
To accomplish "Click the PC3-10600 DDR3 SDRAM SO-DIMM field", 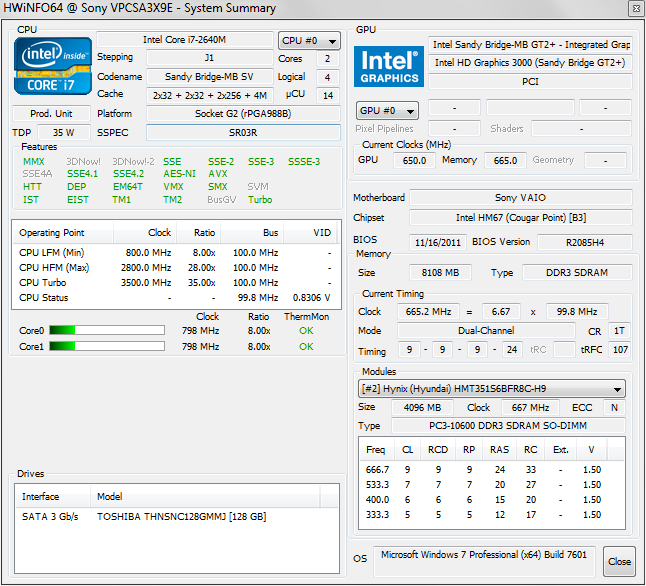I will (508, 426).
